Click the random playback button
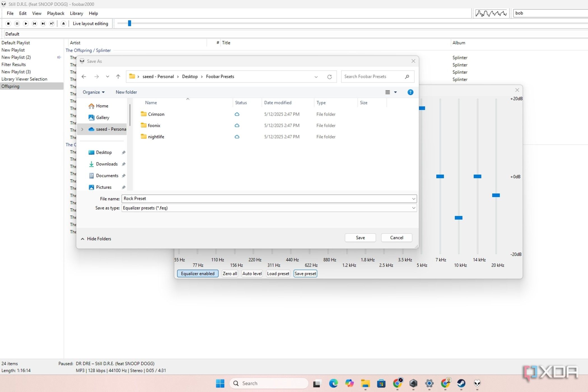This screenshot has width=588, height=392. [x=52, y=24]
